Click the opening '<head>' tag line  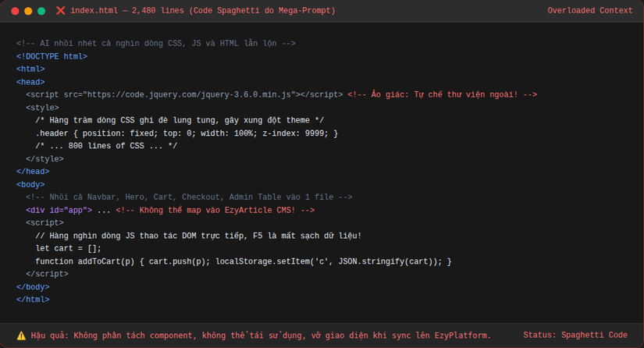pyautogui.click(x=30, y=82)
